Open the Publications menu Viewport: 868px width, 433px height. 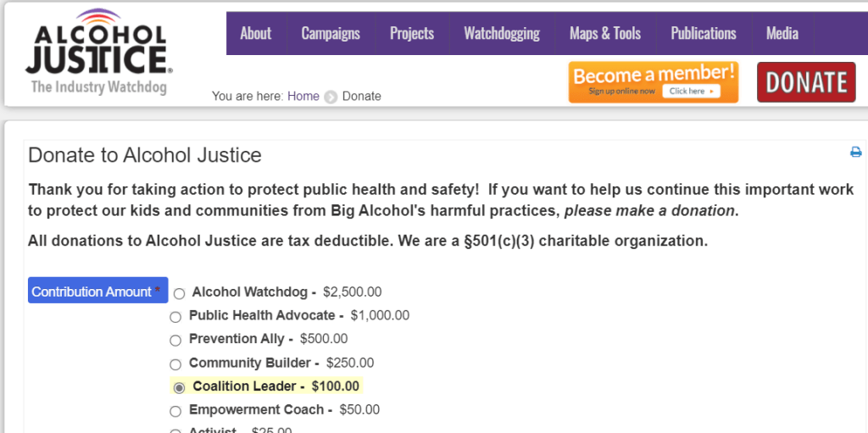(704, 34)
